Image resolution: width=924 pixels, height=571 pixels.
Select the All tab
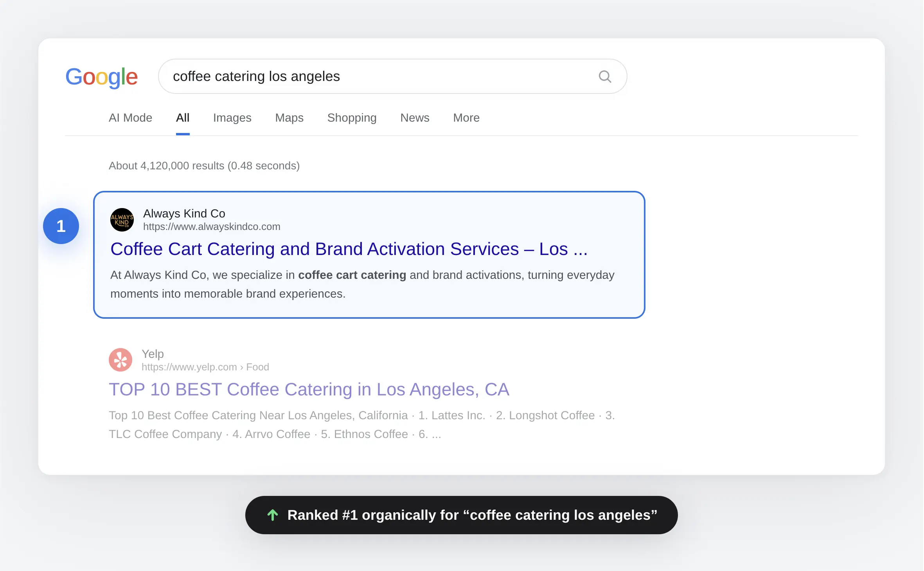click(183, 118)
